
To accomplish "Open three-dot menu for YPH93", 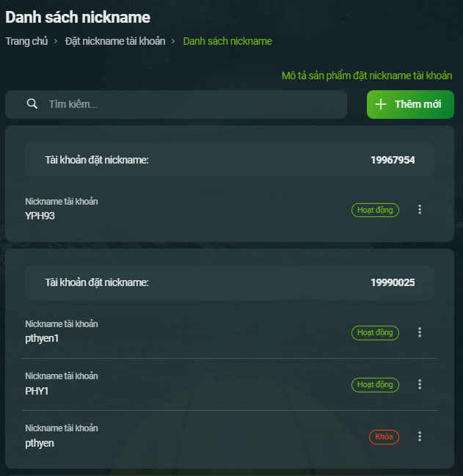I will (420, 210).
